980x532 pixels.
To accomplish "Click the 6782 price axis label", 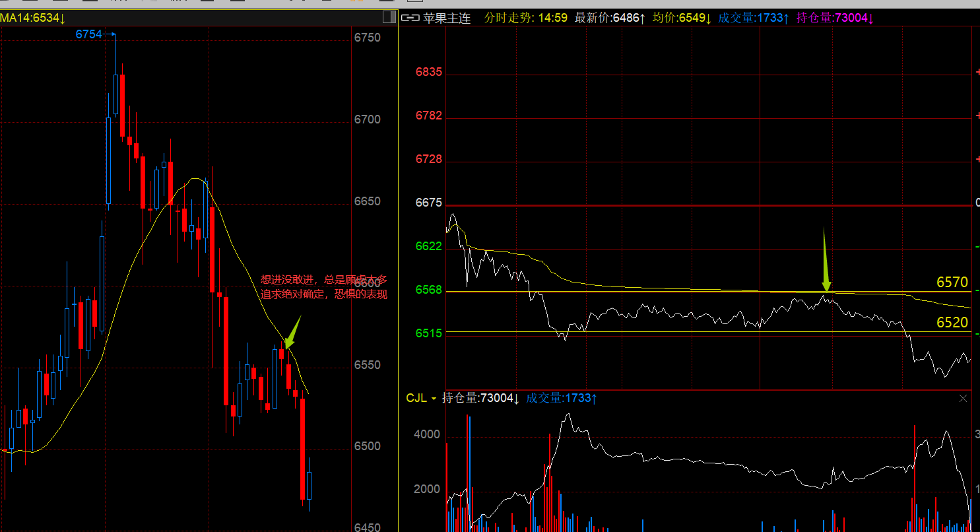I will click(429, 116).
